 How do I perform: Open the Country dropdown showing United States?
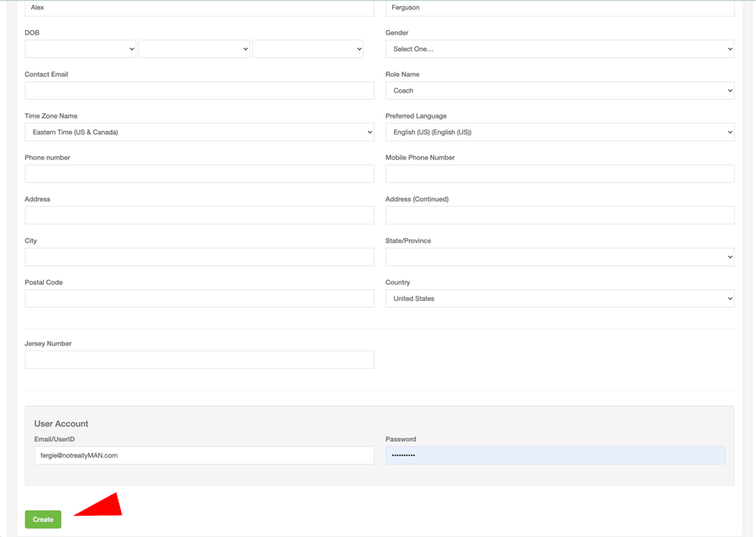[559, 298]
